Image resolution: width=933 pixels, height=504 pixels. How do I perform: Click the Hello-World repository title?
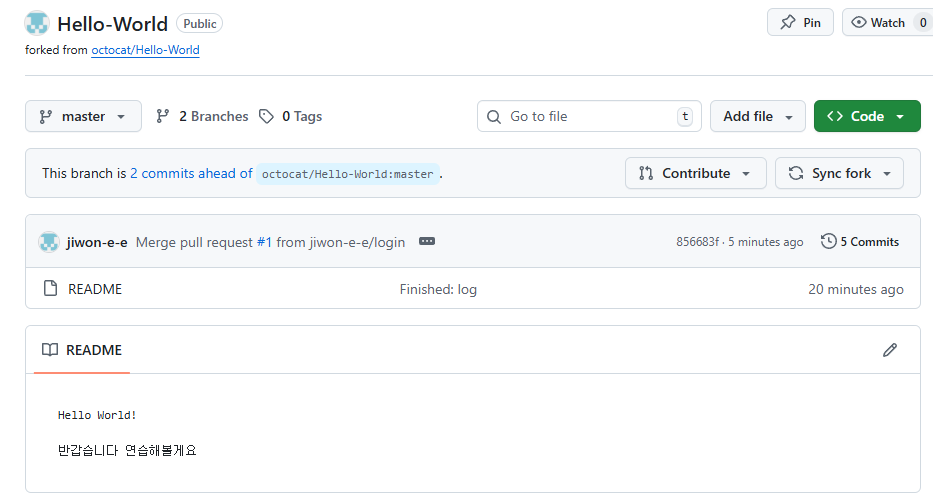click(112, 24)
